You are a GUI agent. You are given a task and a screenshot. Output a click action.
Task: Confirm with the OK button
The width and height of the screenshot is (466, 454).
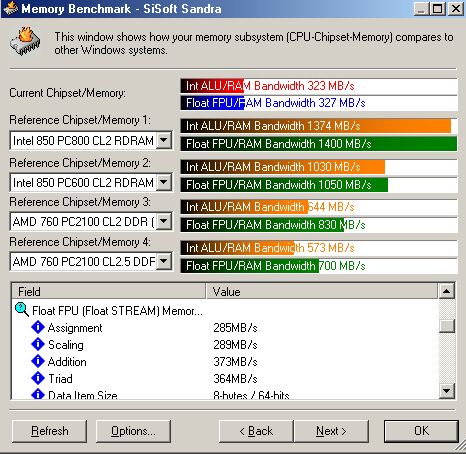click(x=421, y=431)
